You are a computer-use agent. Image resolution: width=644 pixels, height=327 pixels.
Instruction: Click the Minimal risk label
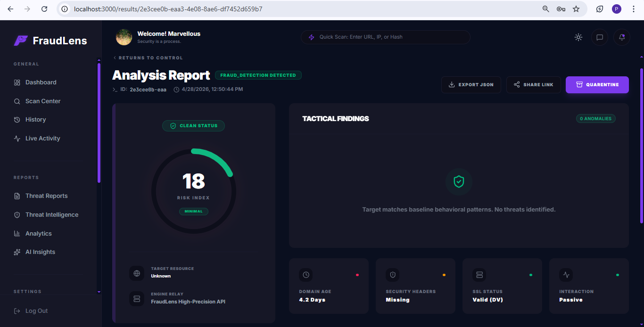point(194,212)
